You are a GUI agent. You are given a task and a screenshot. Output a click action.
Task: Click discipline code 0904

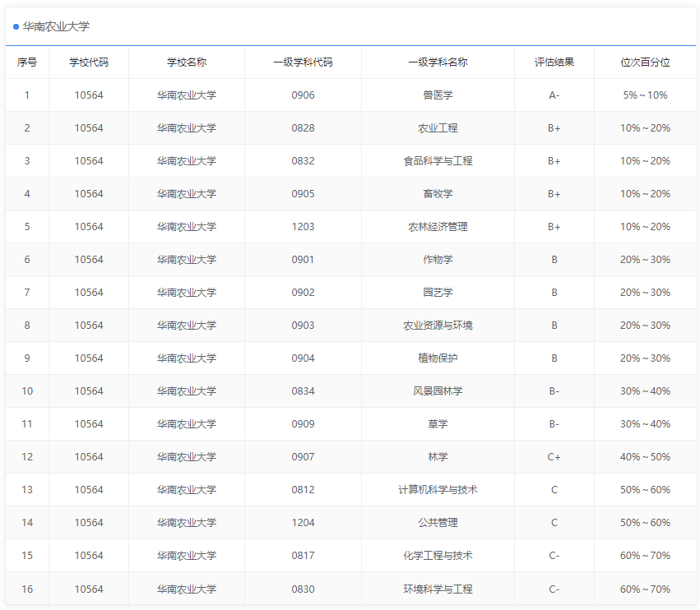coord(304,358)
